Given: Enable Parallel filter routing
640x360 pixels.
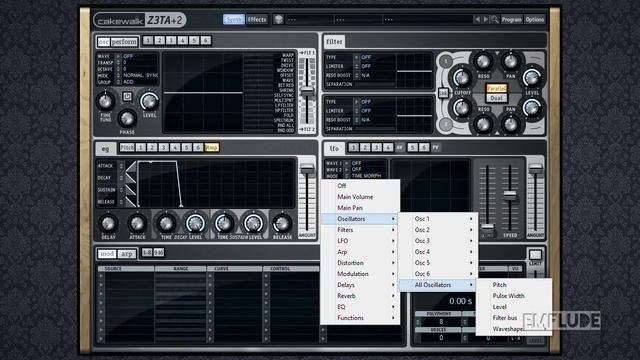Looking at the screenshot, I should 496,88.
